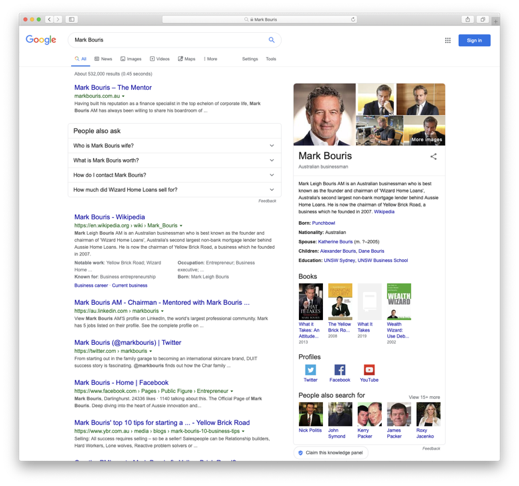
Task: Click the Current business sitelink
Action: 130,285
